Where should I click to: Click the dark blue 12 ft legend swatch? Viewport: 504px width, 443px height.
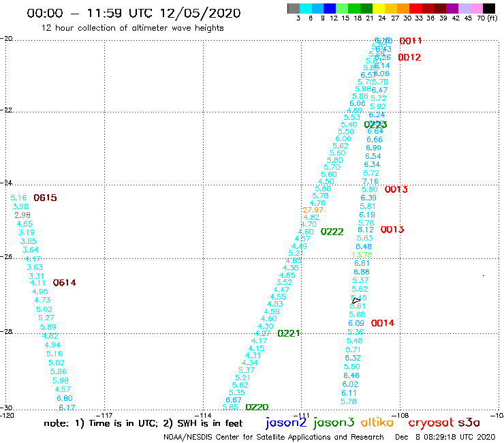click(330, 9)
